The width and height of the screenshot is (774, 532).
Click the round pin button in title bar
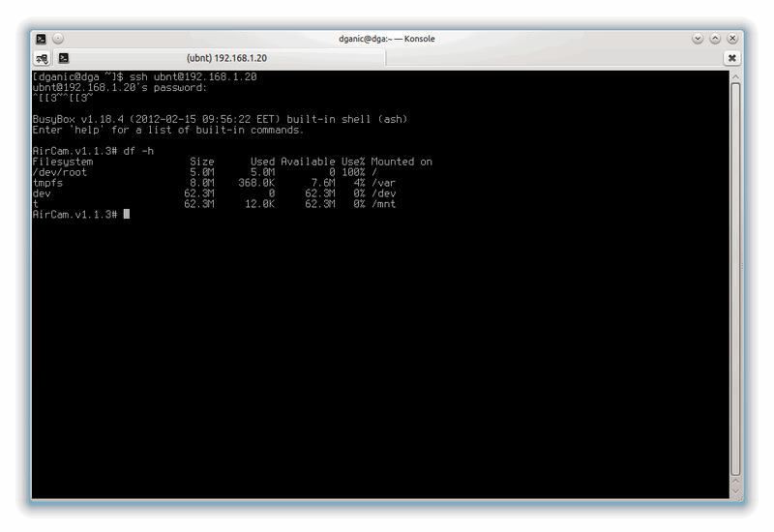coord(58,39)
